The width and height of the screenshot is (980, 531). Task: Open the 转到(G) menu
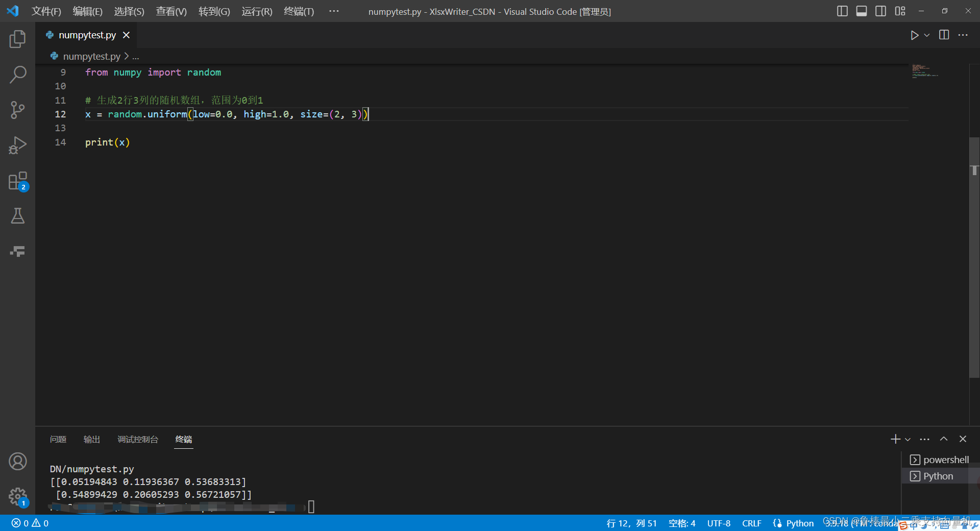(214, 11)
